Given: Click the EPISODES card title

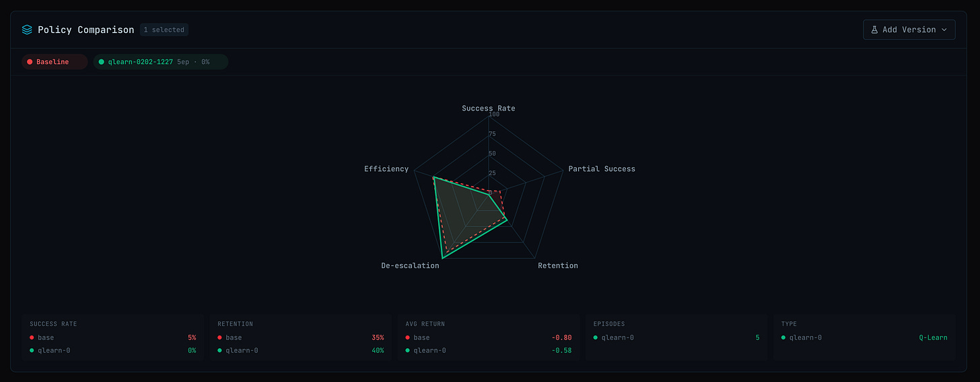Looking at the screenshot, I should [x=610, y=324].
